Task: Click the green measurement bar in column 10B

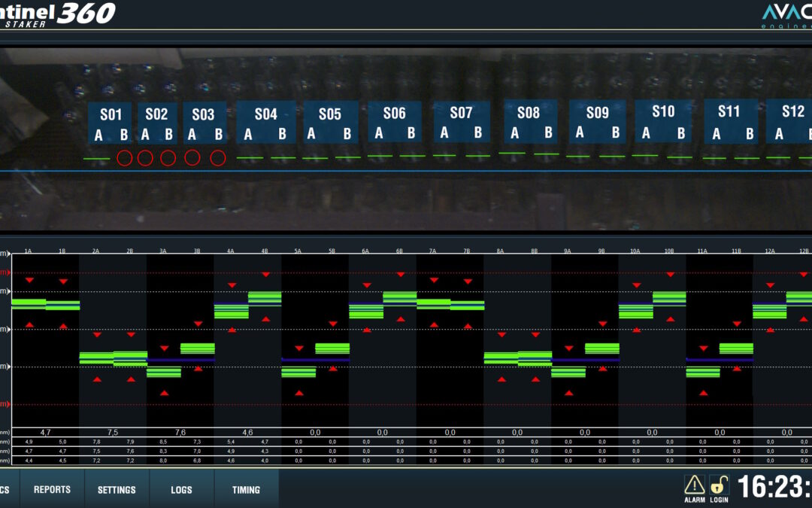Action: (669, 297)
